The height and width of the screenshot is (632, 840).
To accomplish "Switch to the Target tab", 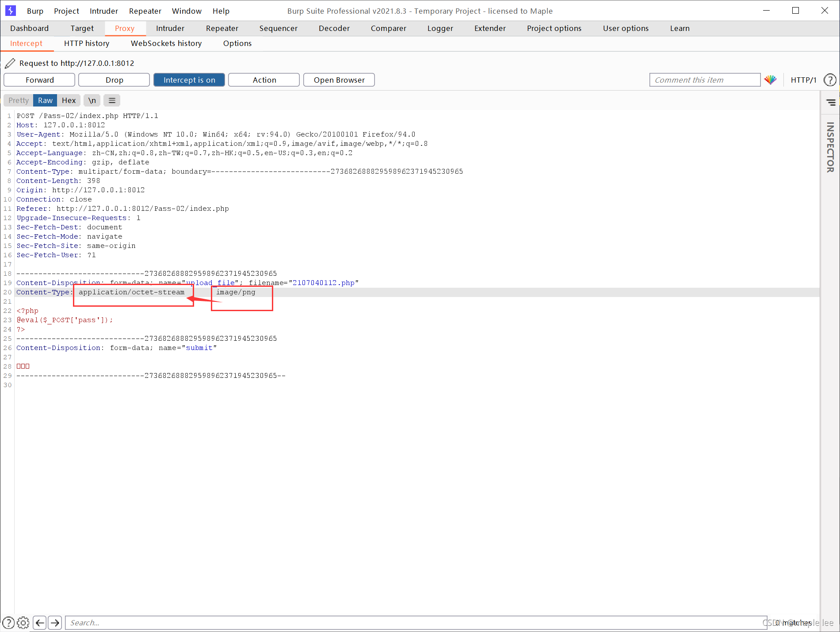I will 82,28.
